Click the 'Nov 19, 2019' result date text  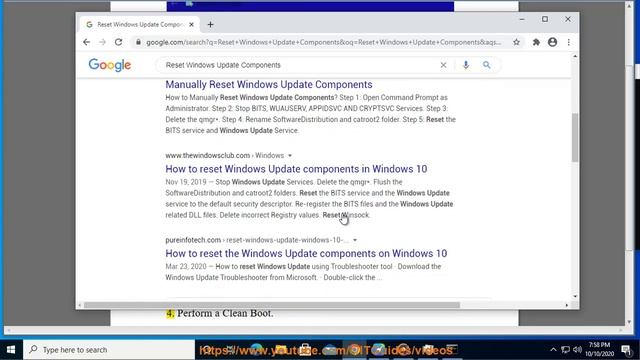(186, 182)
